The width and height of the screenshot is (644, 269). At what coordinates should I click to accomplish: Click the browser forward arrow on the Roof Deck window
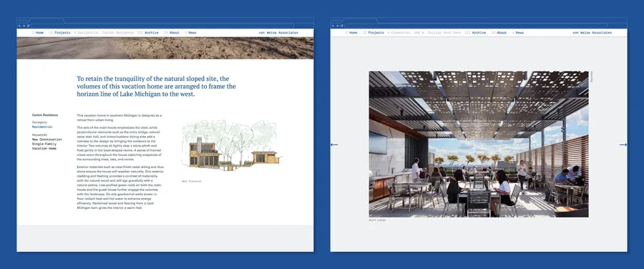click(x=337, y=26)
